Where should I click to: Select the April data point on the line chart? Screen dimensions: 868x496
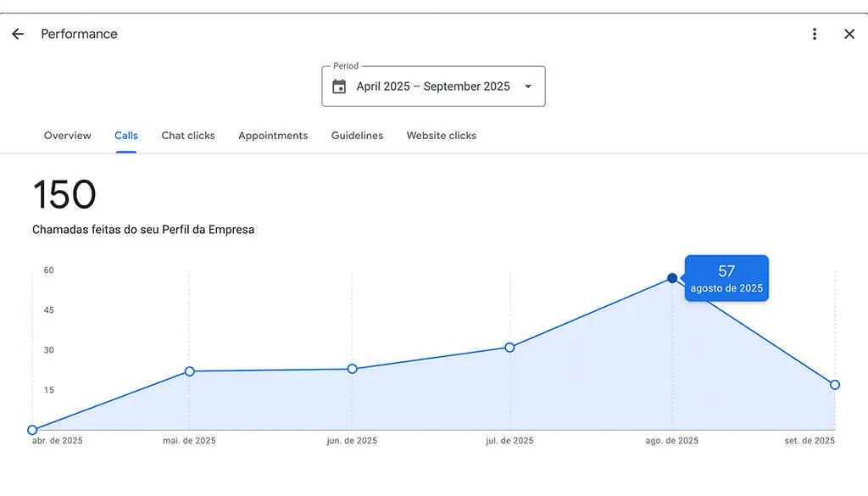point(32,429)
